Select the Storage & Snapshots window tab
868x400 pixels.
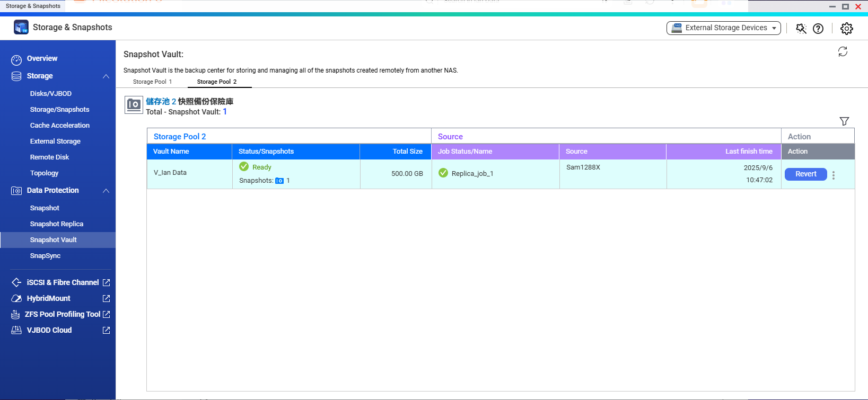(33, 6)
